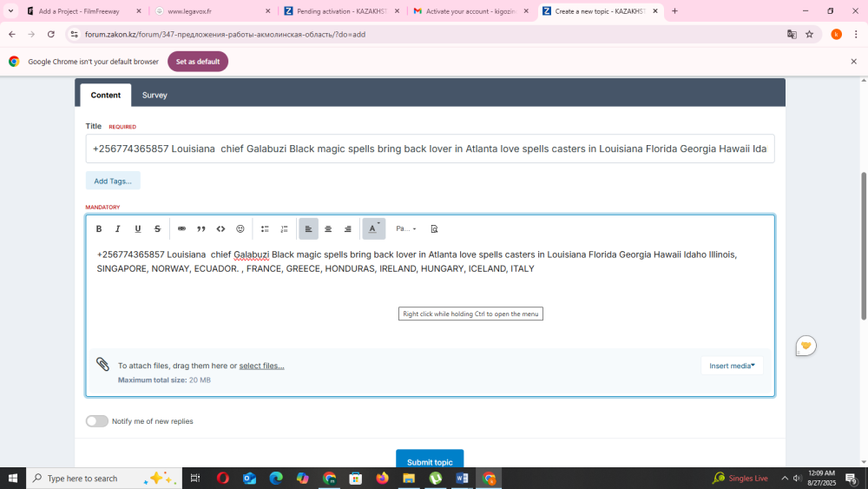Apply strikethrough formatting

(157, 228)
